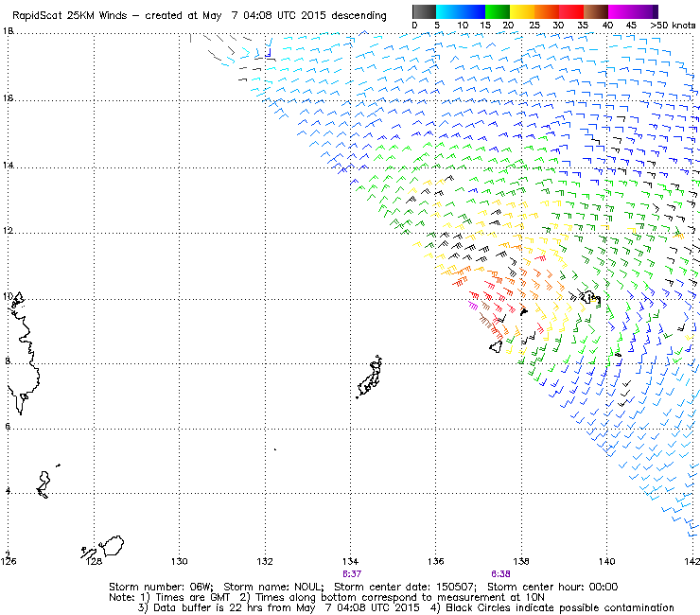
Task: Click the "Storm name: NOUL;" text
Action: coord(273,587)
